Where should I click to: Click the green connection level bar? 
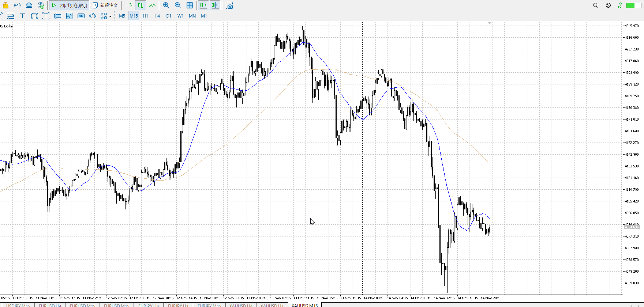tap(631, 5)
